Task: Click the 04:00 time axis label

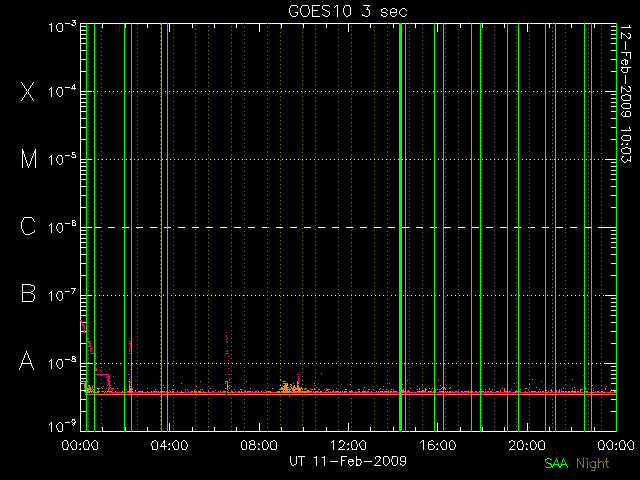Action: (169, 445)
